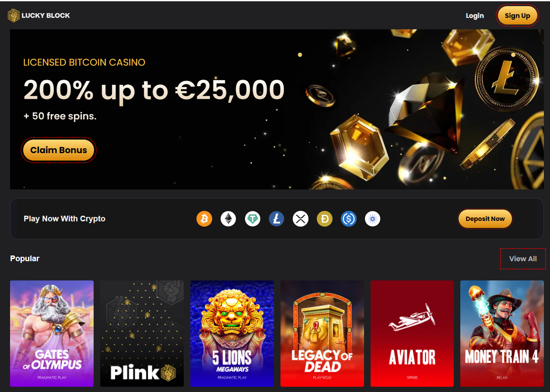Screen dimensions: 550x392
Task: Open the Login link
Action: click(x=475, y=16)
